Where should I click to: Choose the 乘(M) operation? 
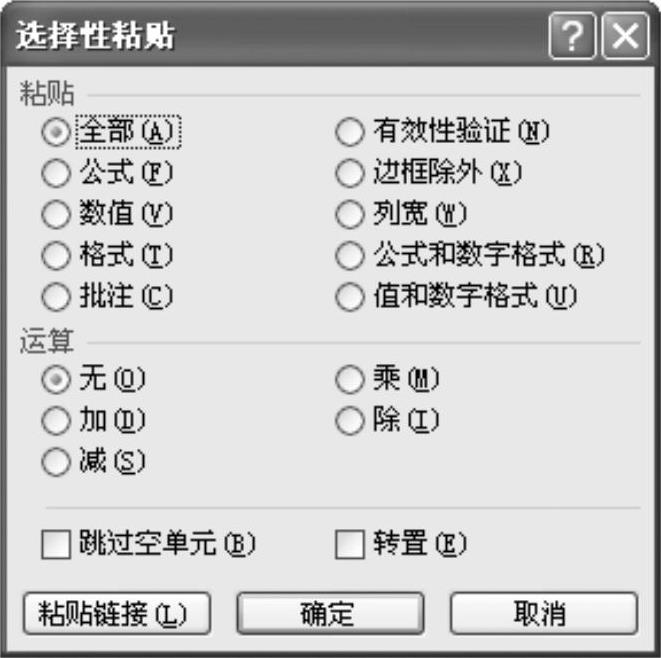(x=349, y=379)
